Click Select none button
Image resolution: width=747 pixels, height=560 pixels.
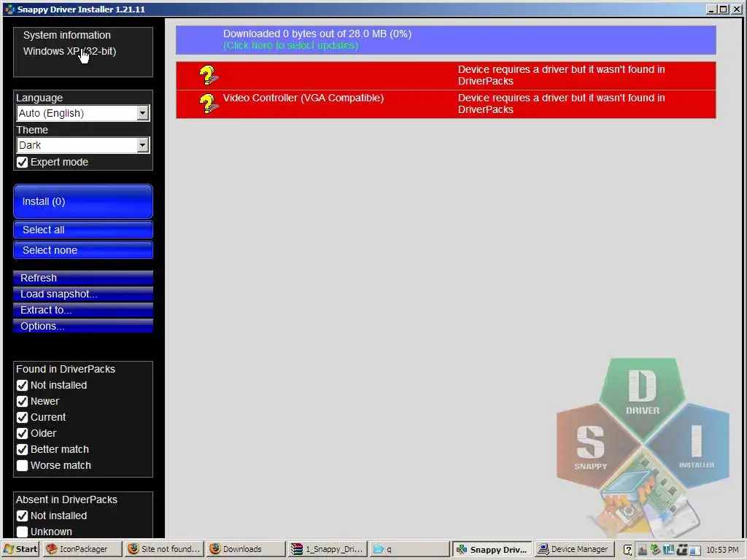[x=83, y=250]
